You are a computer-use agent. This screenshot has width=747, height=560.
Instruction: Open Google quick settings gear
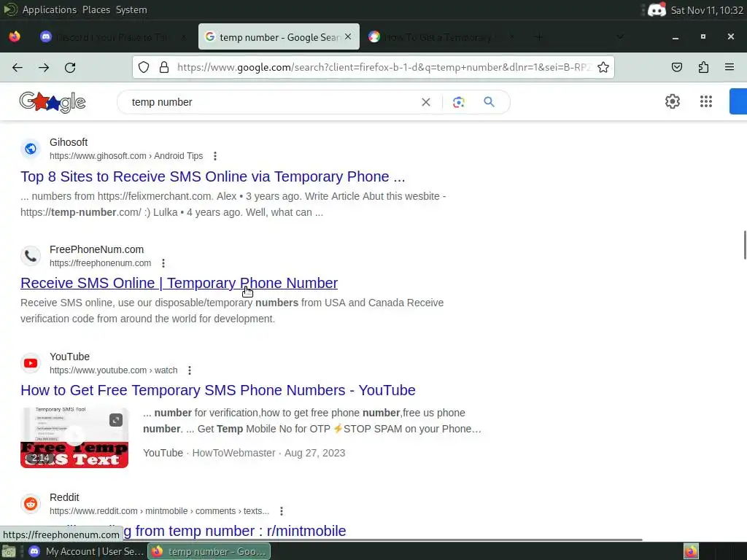tap(673, 101)
